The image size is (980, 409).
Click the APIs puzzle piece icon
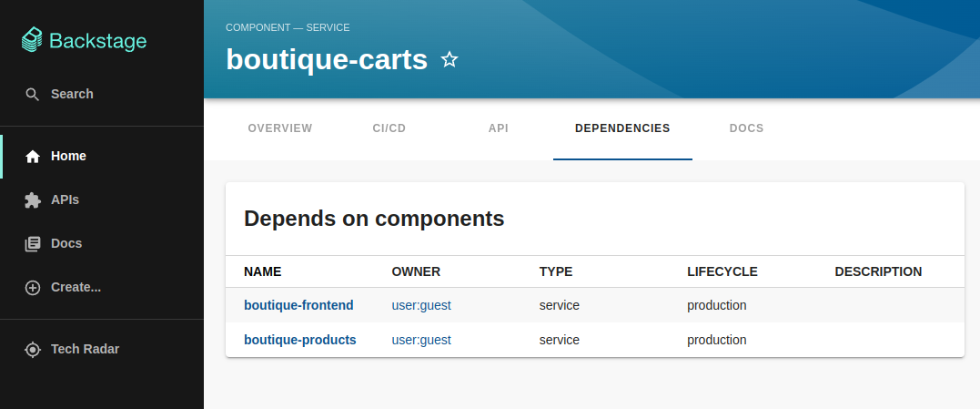click(x=33, y=199)
